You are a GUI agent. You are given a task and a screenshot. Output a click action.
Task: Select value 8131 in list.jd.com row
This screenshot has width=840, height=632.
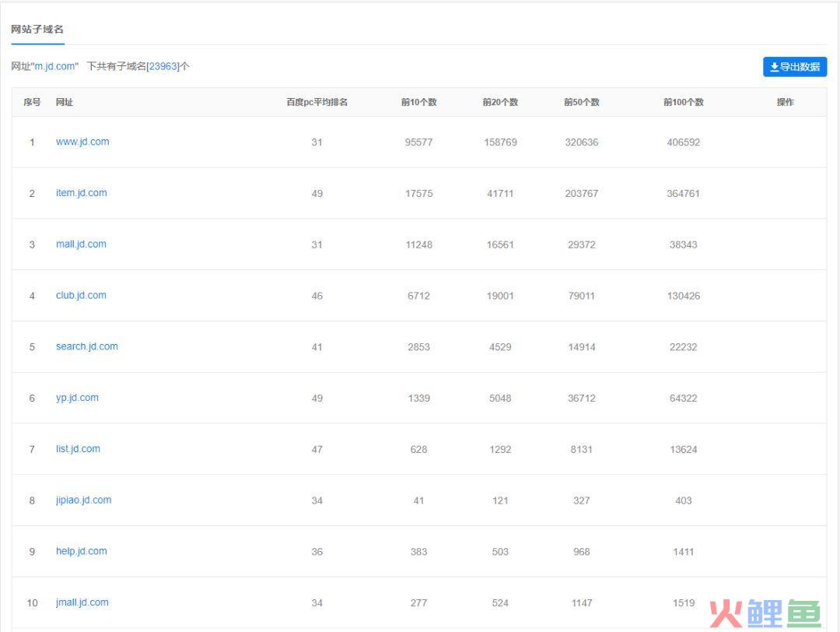[x=582, y=450]
